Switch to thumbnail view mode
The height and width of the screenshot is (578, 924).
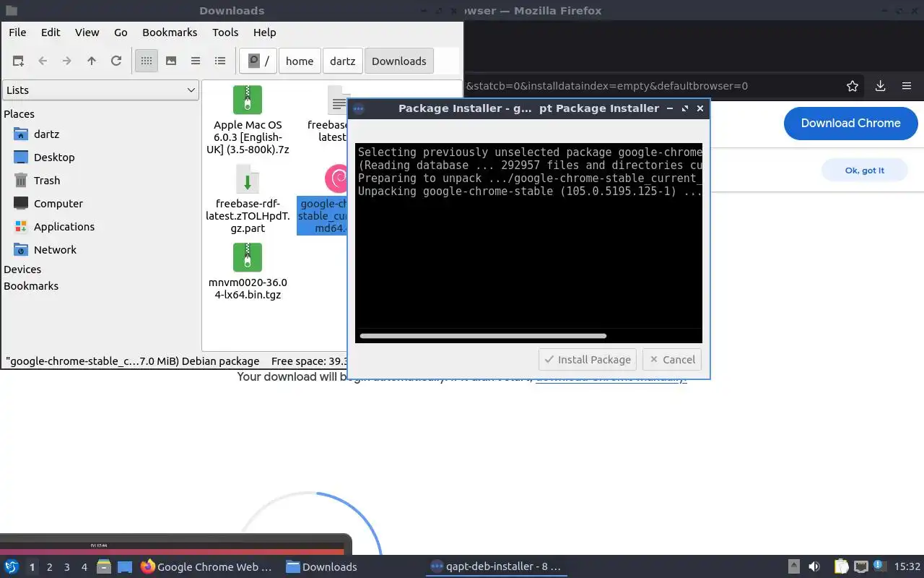(171, 61)
